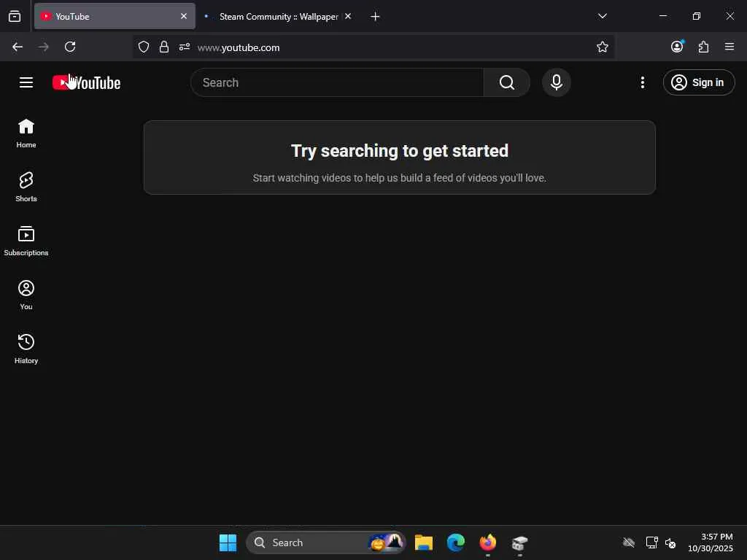747x560 pixels.
Task: Open Shorts in sidebar
Action: pos(26,187)
